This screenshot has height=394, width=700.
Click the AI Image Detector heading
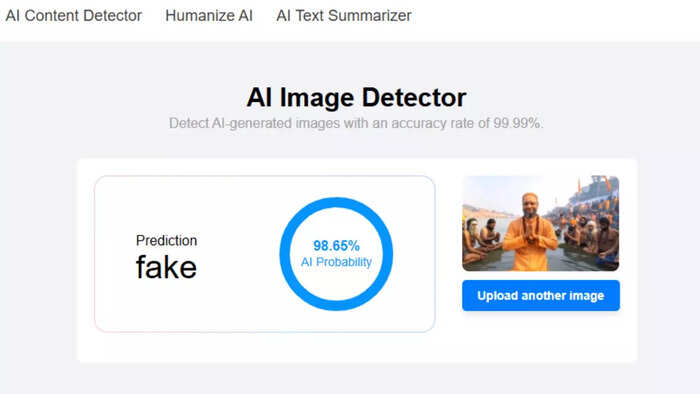356,97
